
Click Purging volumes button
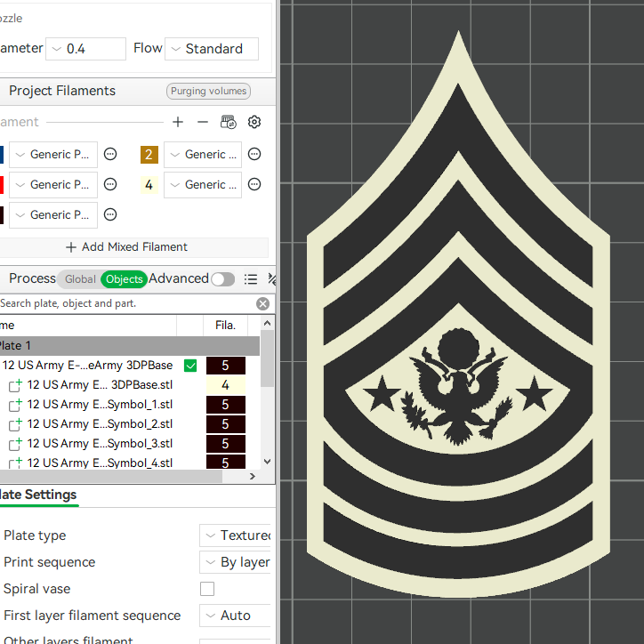coord(208,91)
